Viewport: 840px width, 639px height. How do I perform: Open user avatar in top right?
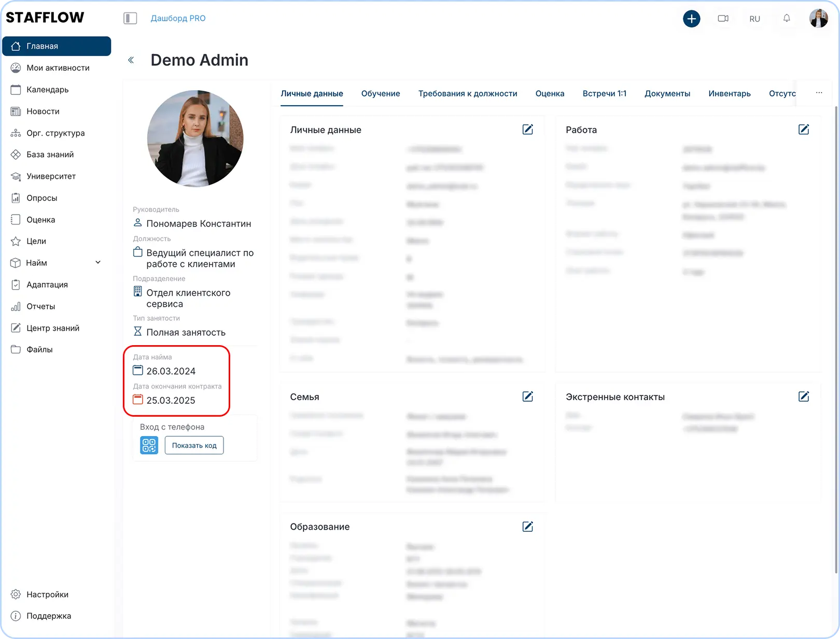(x=818, y=19)
